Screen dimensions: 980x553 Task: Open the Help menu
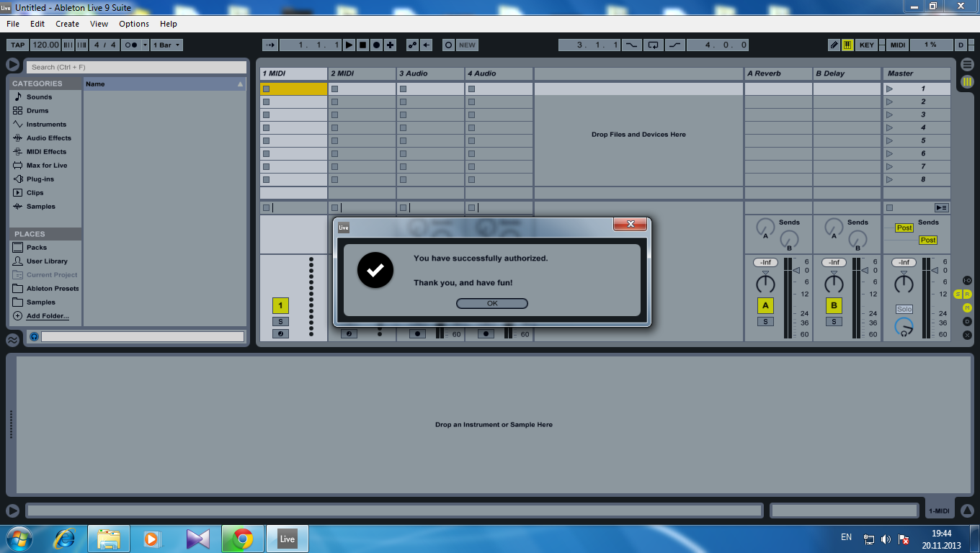(x=169, y=24)
